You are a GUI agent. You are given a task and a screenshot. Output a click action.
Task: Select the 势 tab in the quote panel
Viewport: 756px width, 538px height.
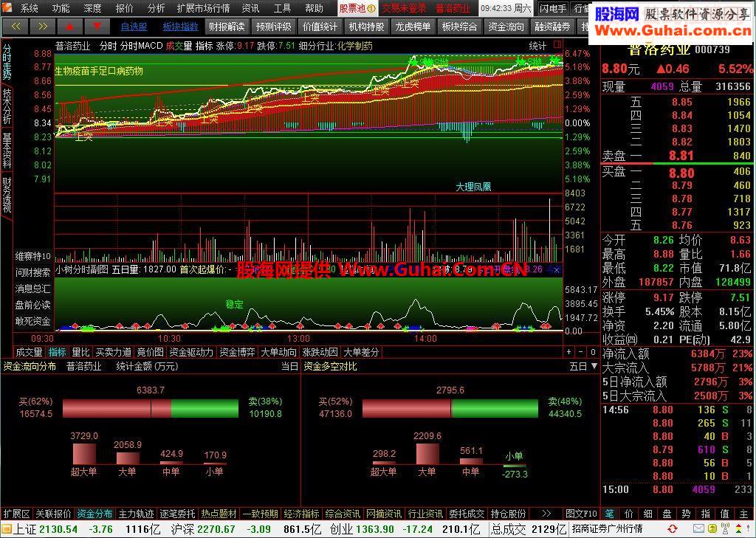point(686,514)
